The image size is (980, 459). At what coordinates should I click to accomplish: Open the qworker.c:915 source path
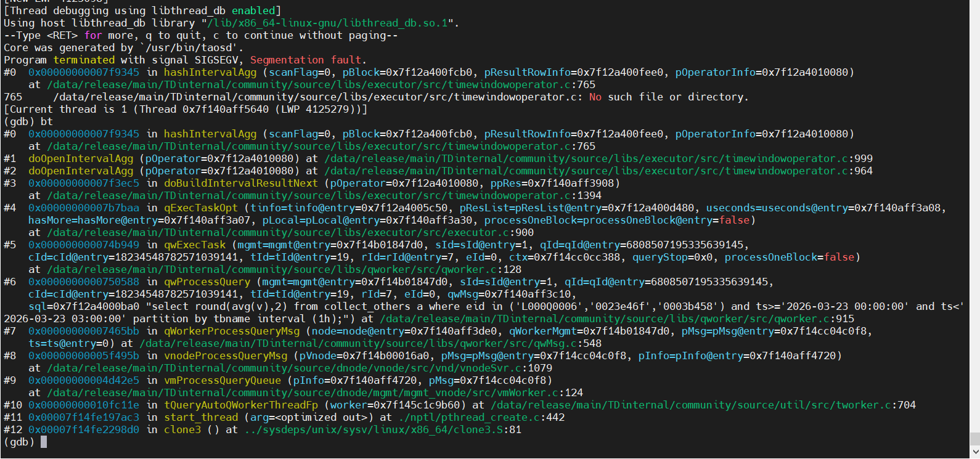coord(616,319)
